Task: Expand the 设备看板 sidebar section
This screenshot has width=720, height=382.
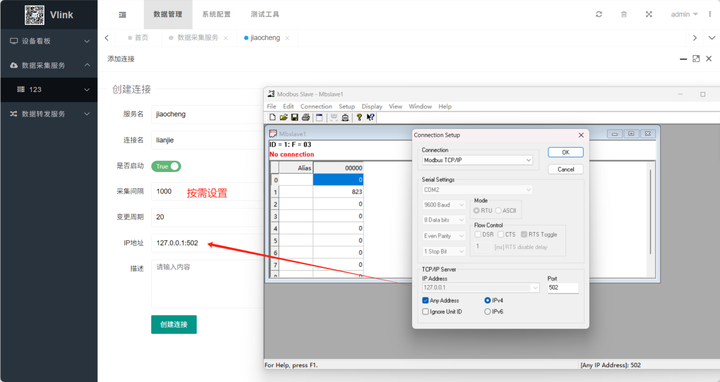Action: (x=49, y=41)
